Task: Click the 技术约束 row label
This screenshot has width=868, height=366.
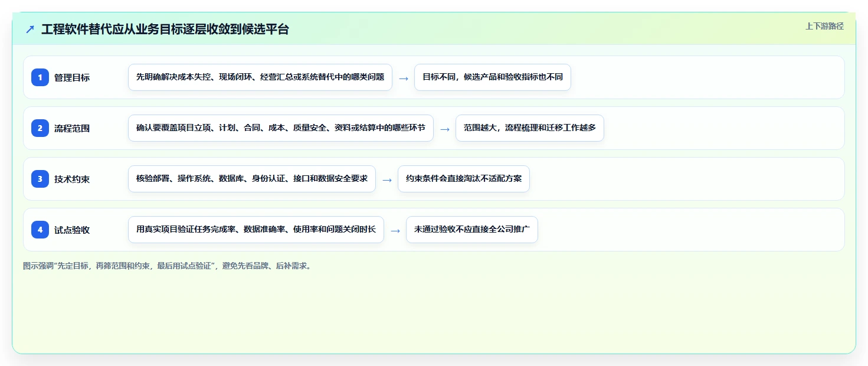Action: 72,179
